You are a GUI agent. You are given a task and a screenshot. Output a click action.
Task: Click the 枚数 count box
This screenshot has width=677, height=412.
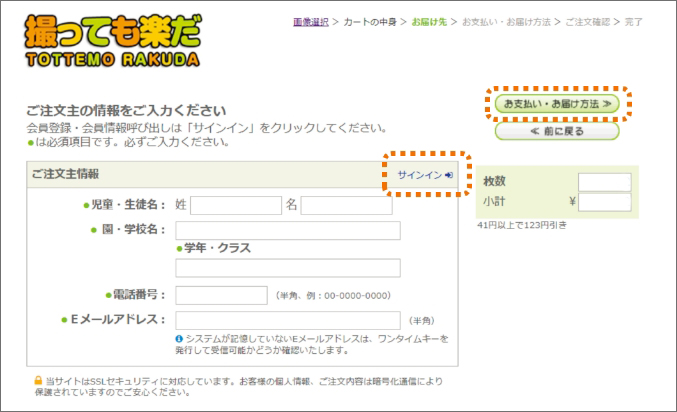604,182
